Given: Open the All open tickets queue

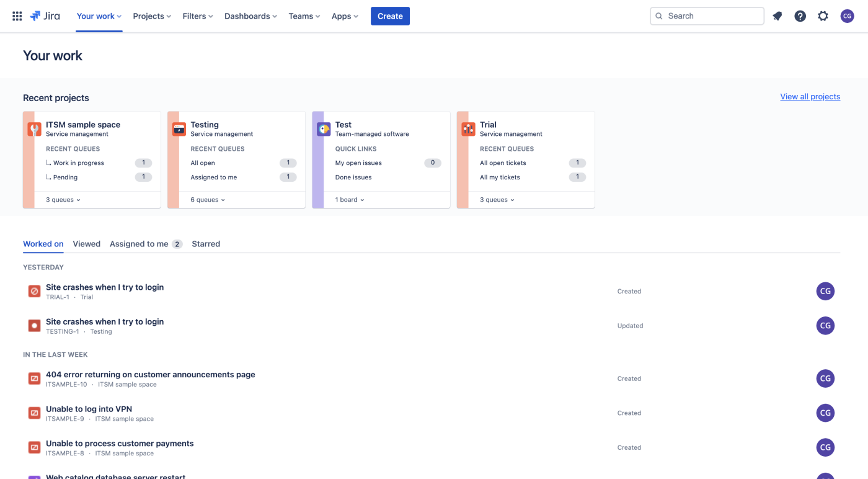Looking at the screenshot, I should pos(503,163).
